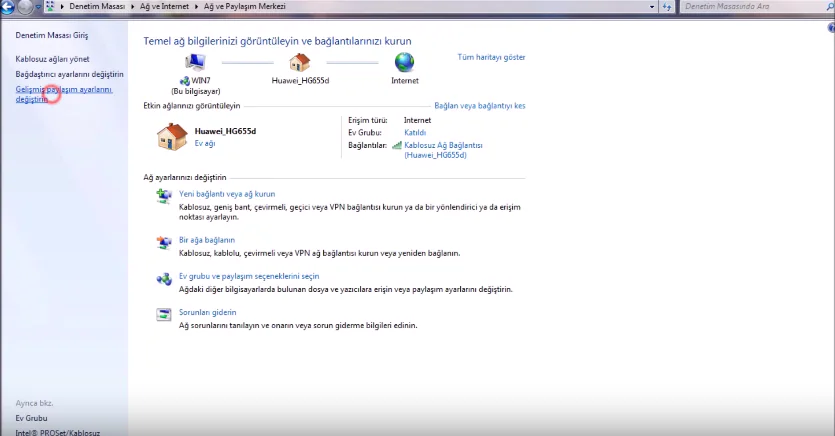Open Gelişmiş paylaşım ayarlarını değiştirin
The image size is (835, 436).
(64, 94)
